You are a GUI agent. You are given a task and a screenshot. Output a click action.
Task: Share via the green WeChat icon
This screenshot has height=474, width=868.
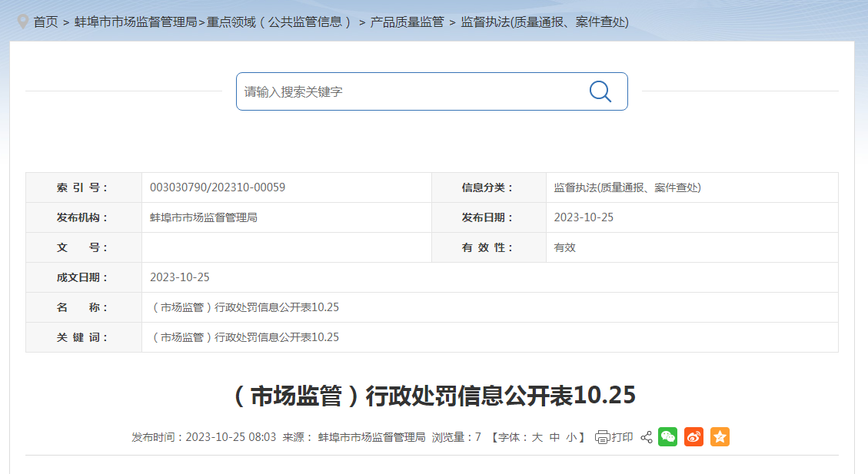[x=667, y=437]
